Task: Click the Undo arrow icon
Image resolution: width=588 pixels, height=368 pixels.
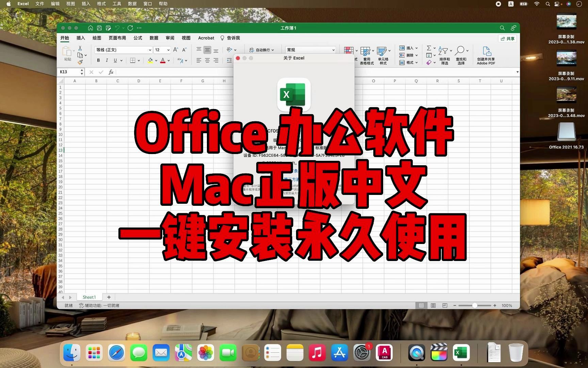Action: pyautogui.click(x=117, y=28)
